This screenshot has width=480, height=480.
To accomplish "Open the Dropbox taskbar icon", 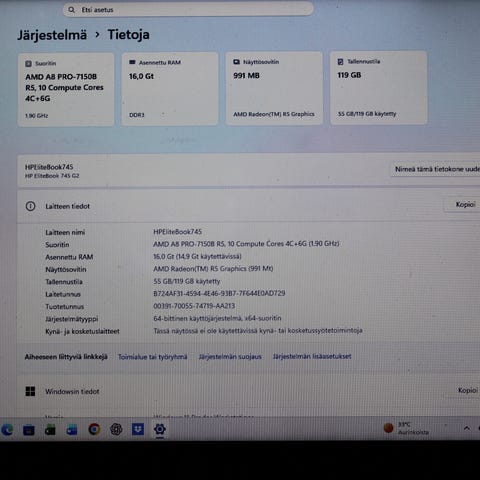I will (138, 429).
